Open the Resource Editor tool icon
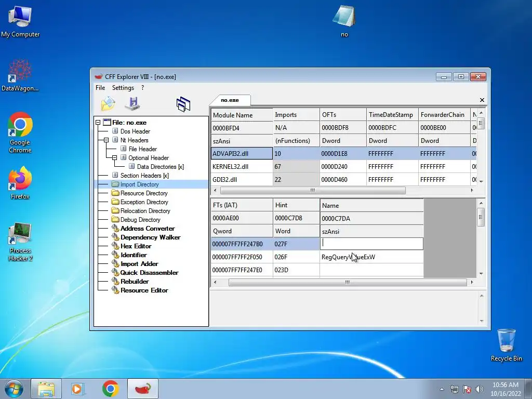 [115, 290]
